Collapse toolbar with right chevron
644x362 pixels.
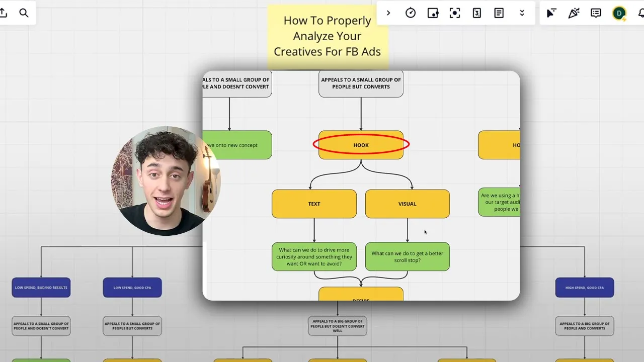388,13
